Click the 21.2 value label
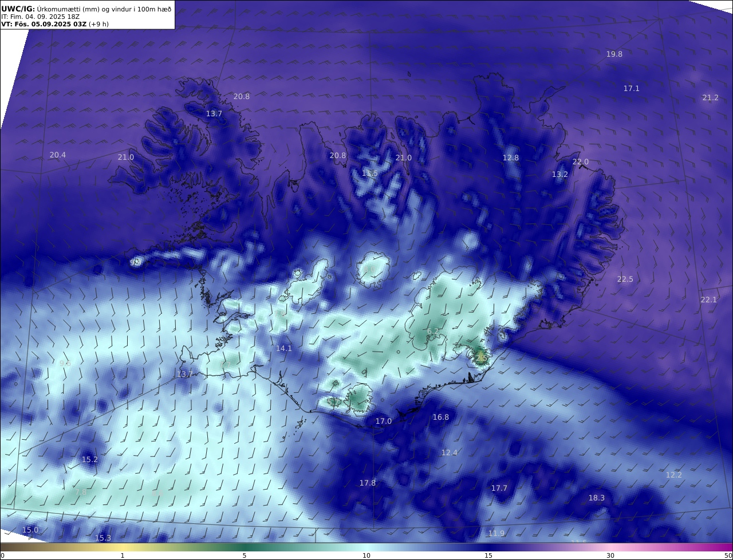 pyautogui.click(x=711, y=98)
